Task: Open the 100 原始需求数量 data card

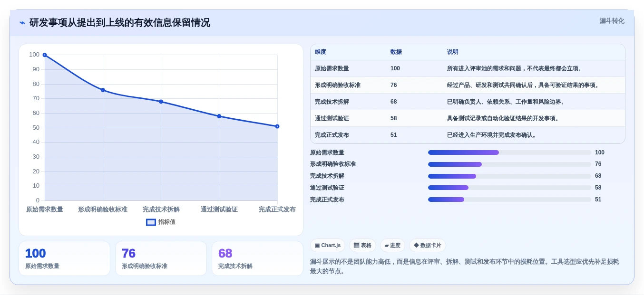Action: [x=64, y=258]
